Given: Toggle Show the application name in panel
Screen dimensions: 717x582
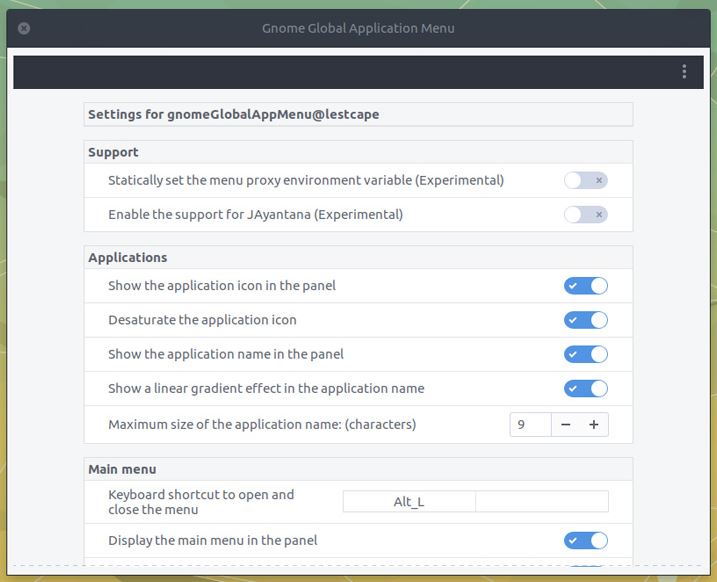Looking at the screenshot, I should 585,354.
